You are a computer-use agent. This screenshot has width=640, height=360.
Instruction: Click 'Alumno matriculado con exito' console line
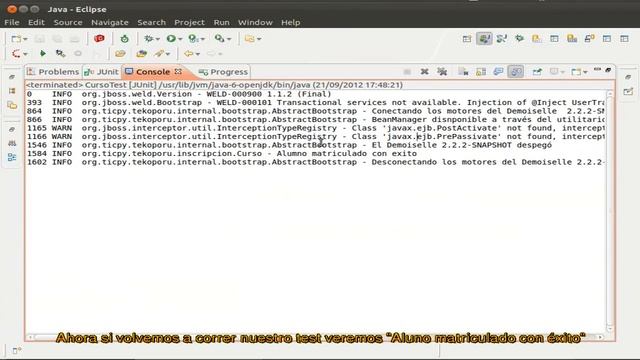[222, 153]
